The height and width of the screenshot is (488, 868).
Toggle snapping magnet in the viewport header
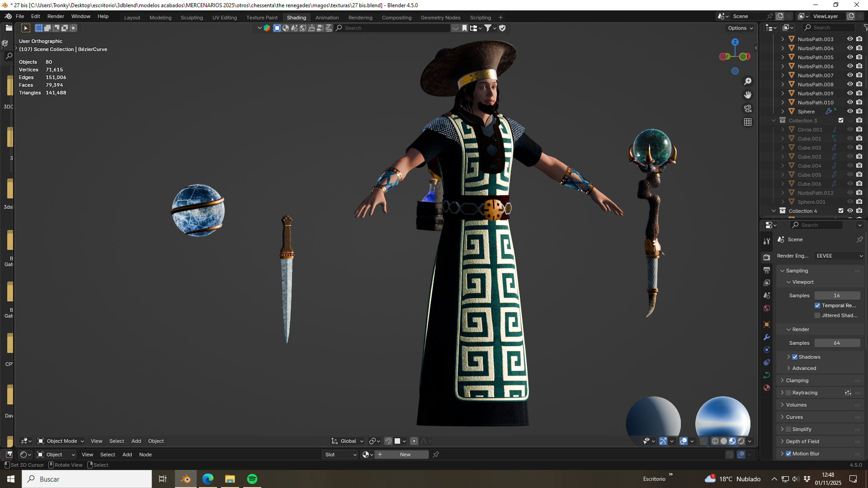click(x=388, y=441)
